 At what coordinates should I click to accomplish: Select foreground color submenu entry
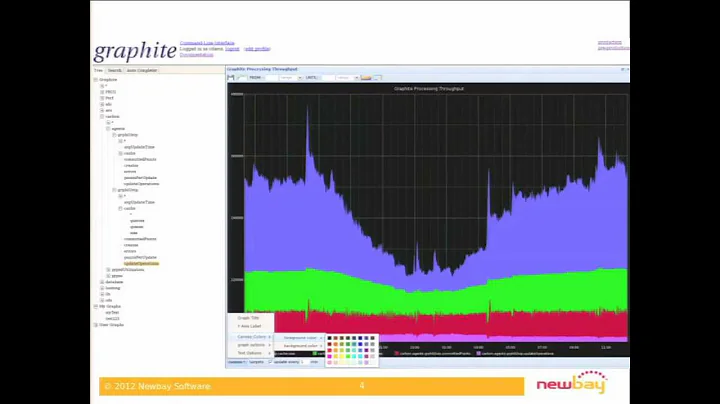pos(300,338)
